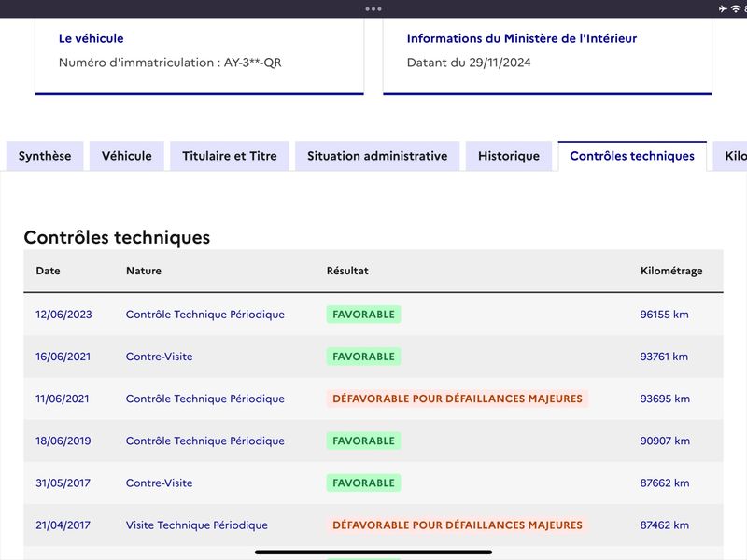Select the date 31/05/2017
This screenshot has height=560, width=747.
(x=63, y=483)
